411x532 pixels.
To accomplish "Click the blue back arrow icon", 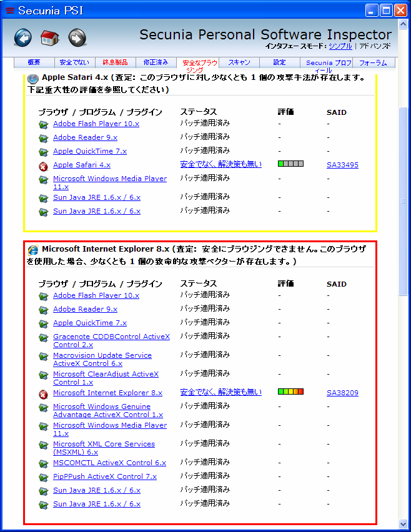I will coord(23,37).
